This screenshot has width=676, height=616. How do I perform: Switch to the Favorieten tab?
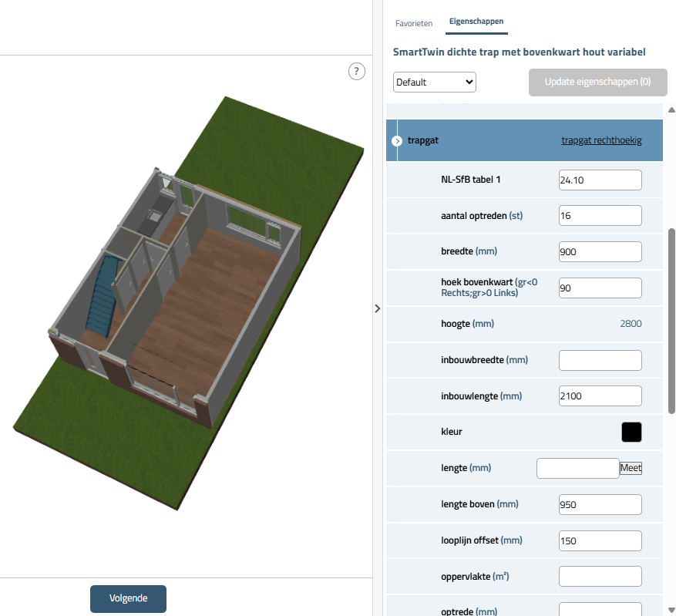click(414, 23)
